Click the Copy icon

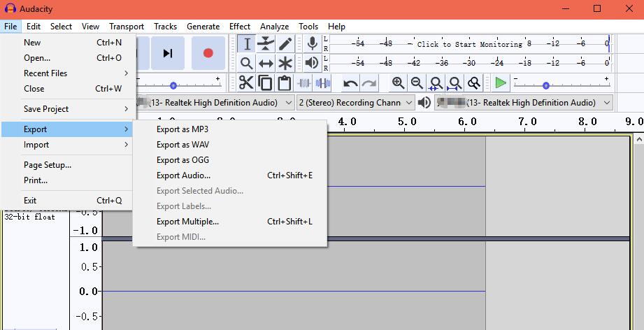point(265,83)
